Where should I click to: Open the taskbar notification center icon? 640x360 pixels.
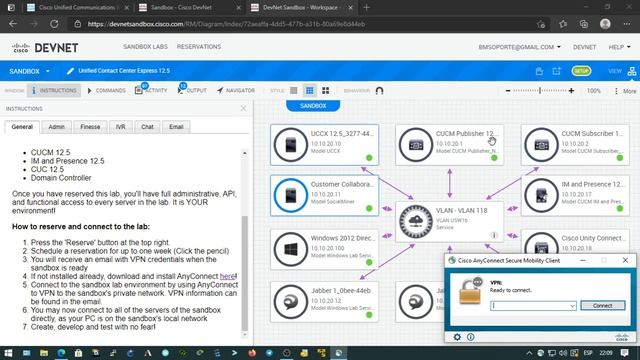(624, 353)
